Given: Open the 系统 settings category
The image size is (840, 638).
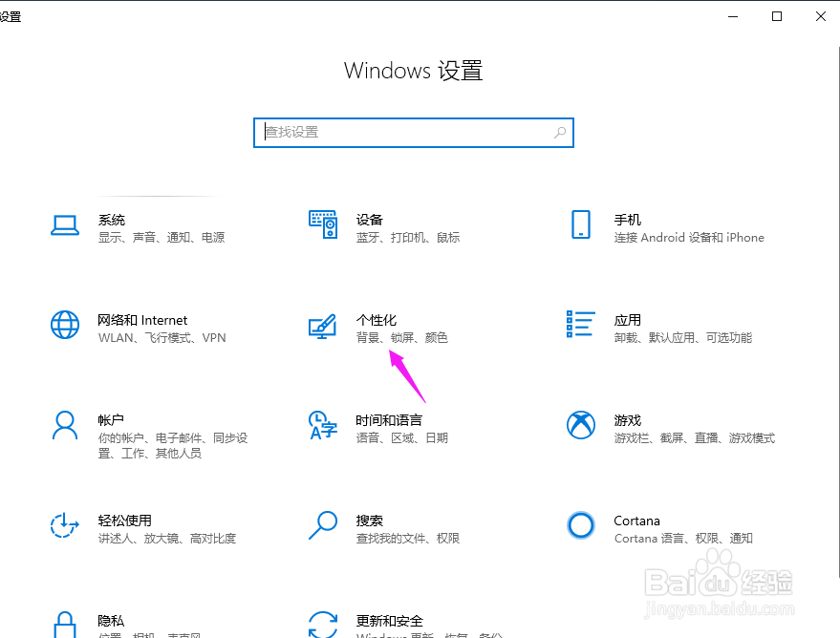Looking at the screenshot, I should (x=112, y=220).
